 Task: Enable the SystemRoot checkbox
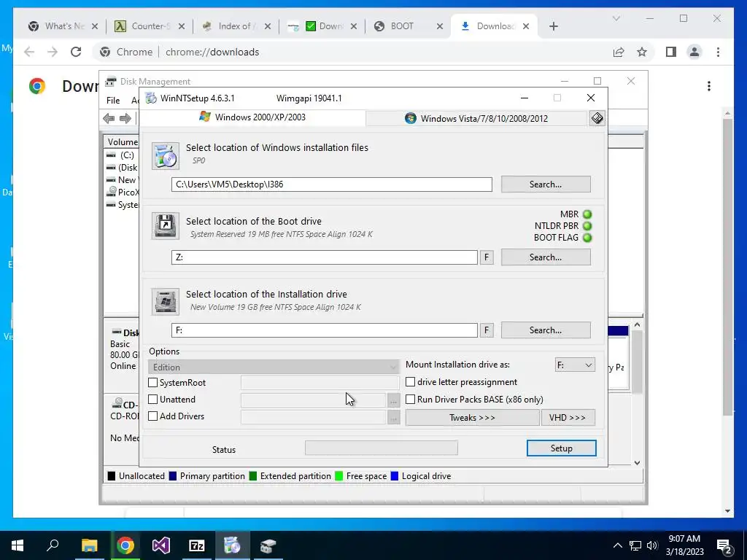[x=153, y=382]
